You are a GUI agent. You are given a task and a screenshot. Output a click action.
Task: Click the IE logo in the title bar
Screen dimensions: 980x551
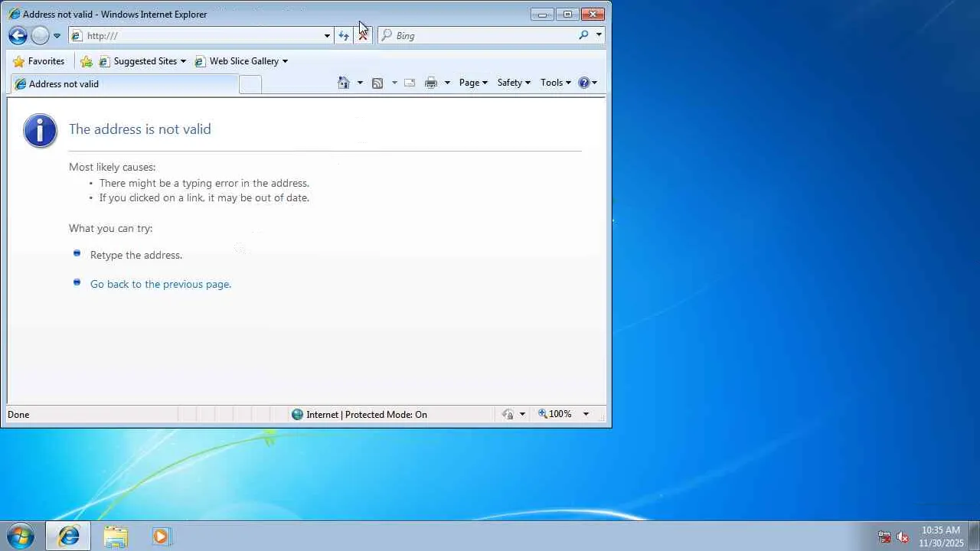(14, 14)
